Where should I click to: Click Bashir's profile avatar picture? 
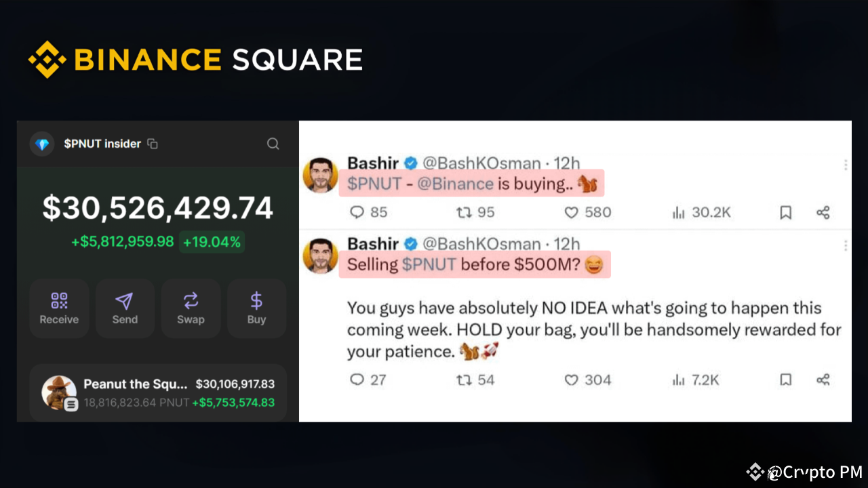[320, 175]
